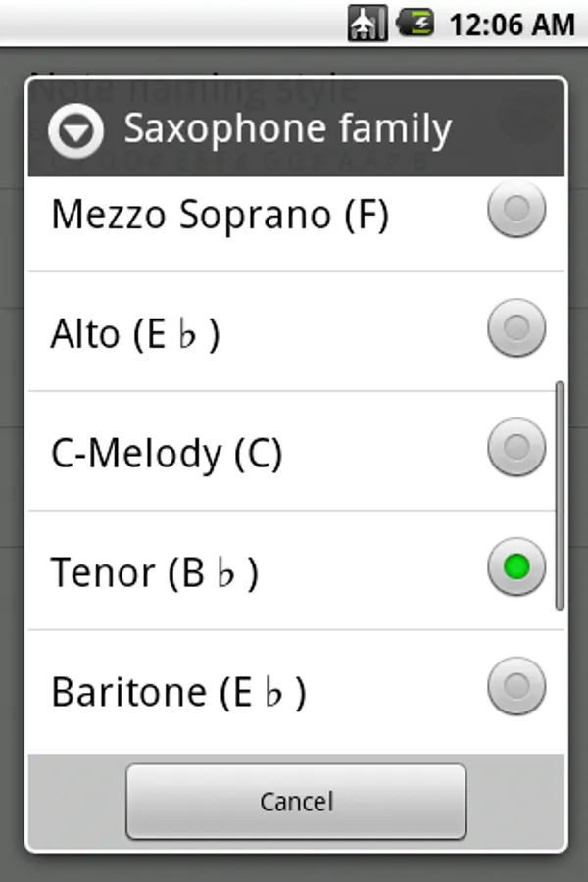Screen dimensions: 588x882
Task: Select the Alto (E♭) radio button
Action: (516, 327)
